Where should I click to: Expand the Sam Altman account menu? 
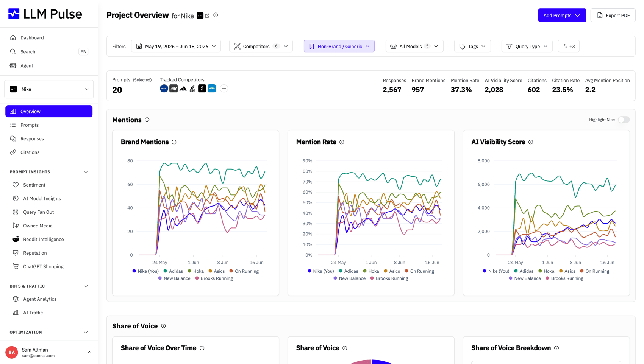(89, 352)
